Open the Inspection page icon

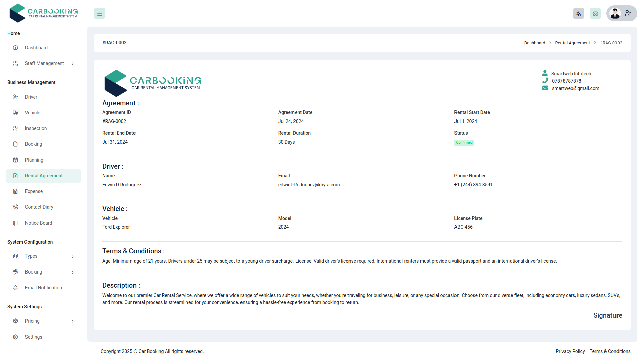16,128
